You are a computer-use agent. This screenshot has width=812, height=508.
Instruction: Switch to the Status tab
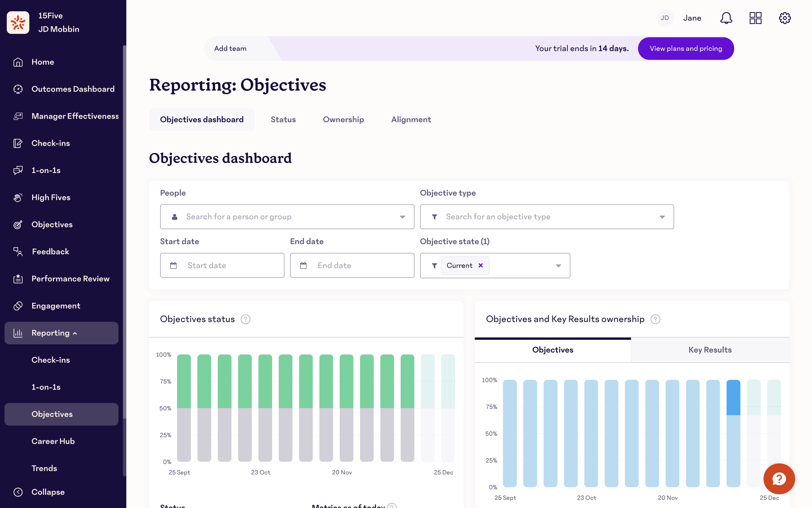point(283,120)
